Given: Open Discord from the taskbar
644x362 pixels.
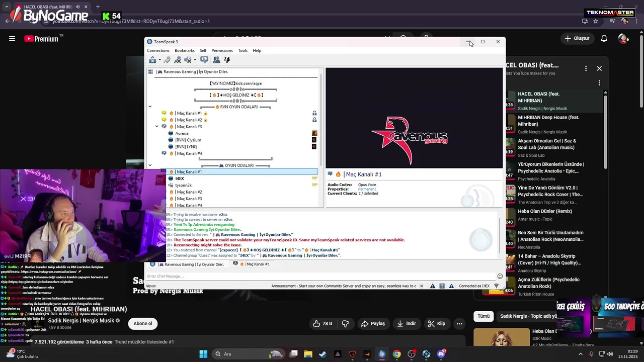Looking at the screenshot, I should 441,354.
